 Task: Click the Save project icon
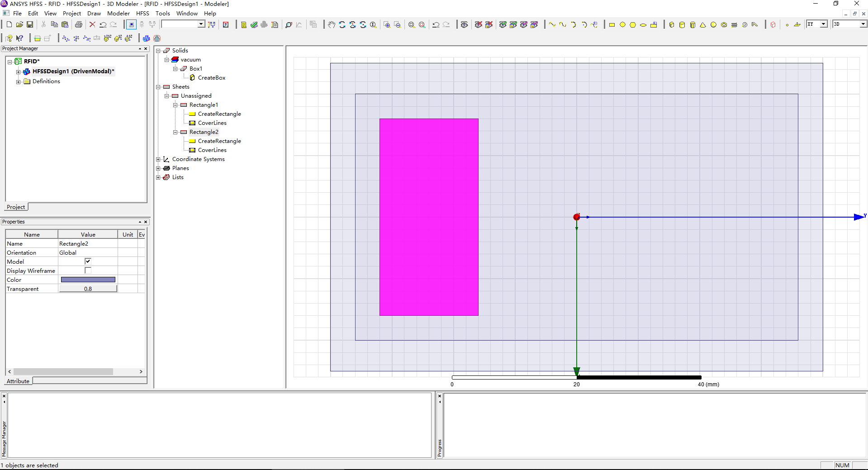click(30, 24)
